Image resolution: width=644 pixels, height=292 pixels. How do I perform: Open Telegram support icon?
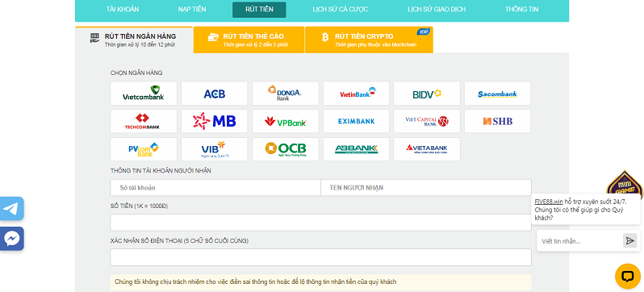[11, 209]
